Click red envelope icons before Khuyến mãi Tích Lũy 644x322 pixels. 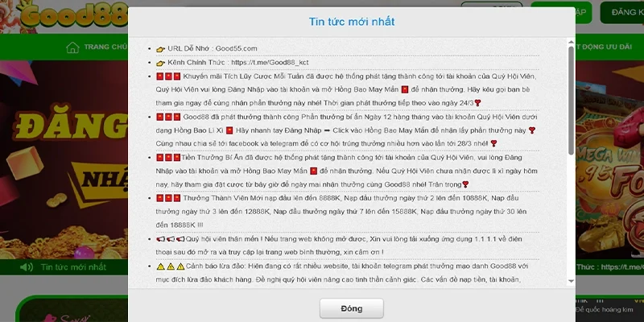pyautogui.click(x=168, y=76)
